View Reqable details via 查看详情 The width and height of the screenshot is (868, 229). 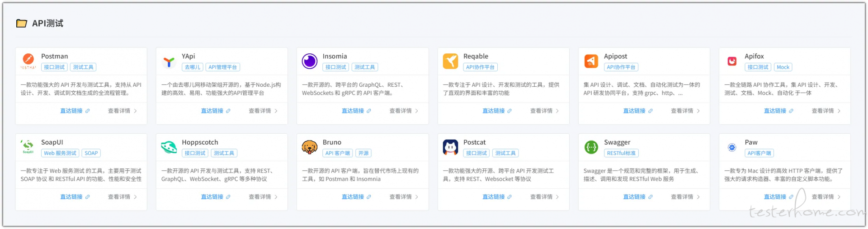tap(545, 111)
